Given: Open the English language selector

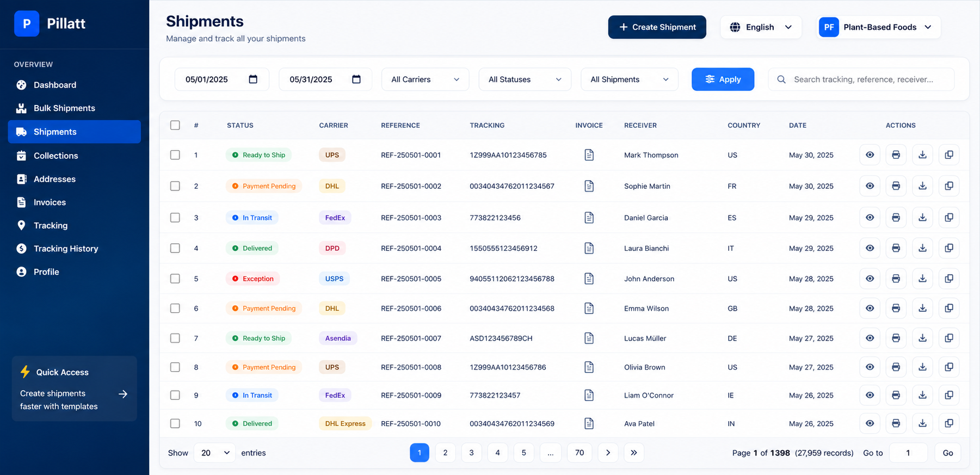Looking at the screenshot, I should tap(761, 27).
